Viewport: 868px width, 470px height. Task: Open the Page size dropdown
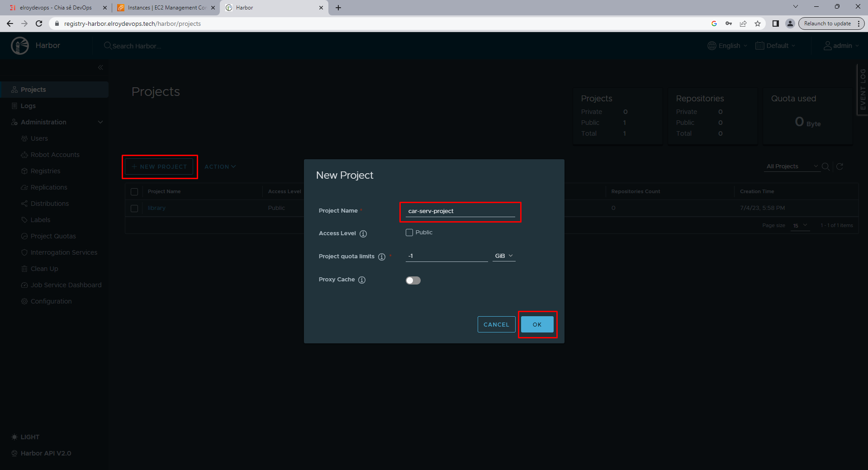tap(800, 225)
